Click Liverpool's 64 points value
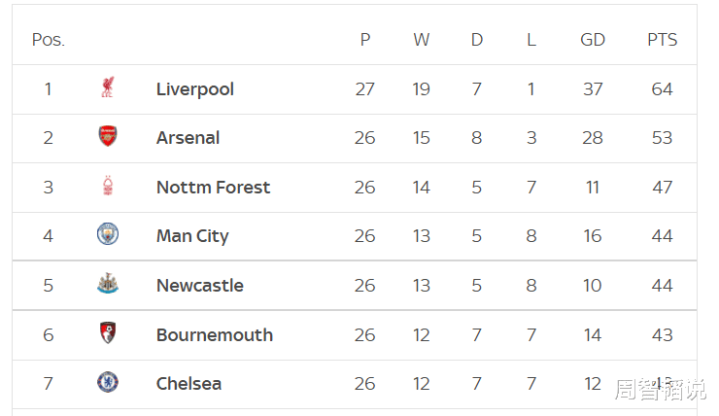Image resolution: width=719 pixels, height=416 pixels. 662,89
